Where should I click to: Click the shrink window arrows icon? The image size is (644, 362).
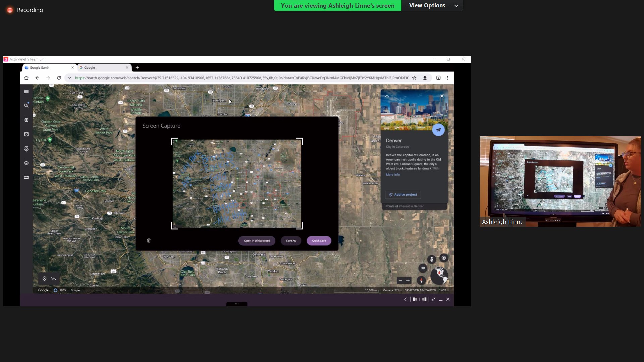433,299
